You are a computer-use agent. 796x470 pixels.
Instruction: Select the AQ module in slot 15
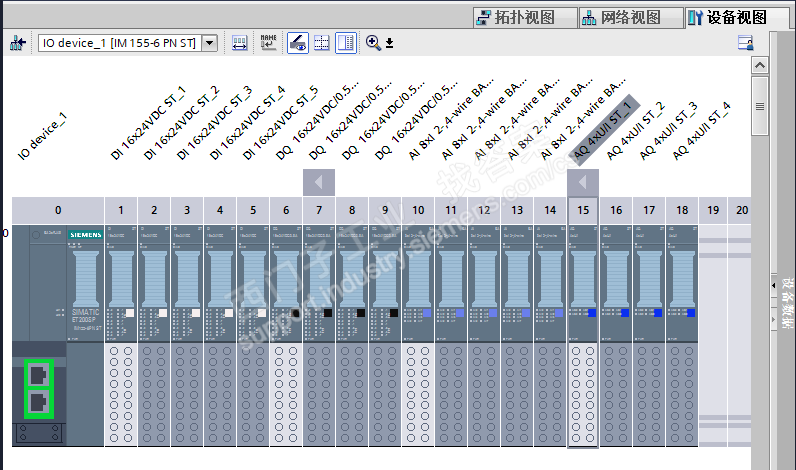coord(583,284)
